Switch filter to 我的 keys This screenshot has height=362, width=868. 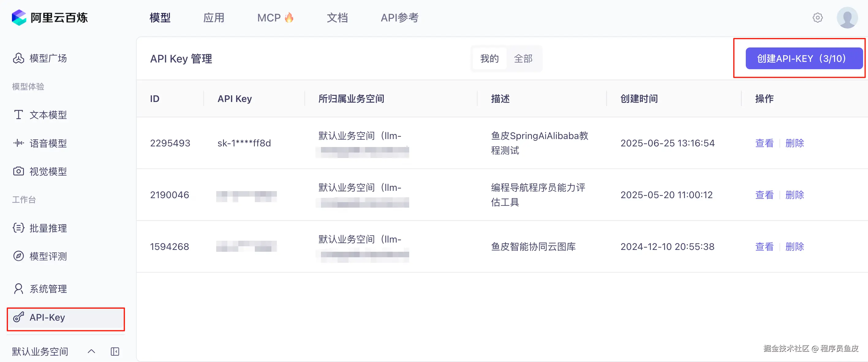coord(489,58)
